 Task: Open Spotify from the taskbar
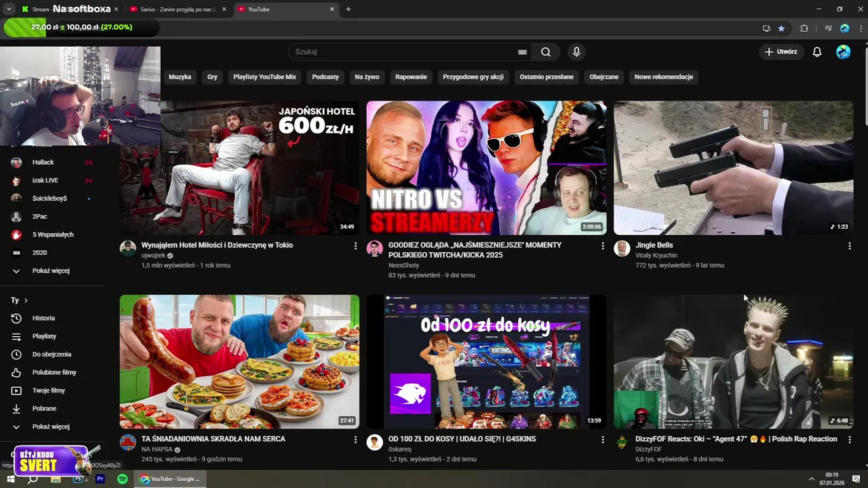click(x=122, y=479)
